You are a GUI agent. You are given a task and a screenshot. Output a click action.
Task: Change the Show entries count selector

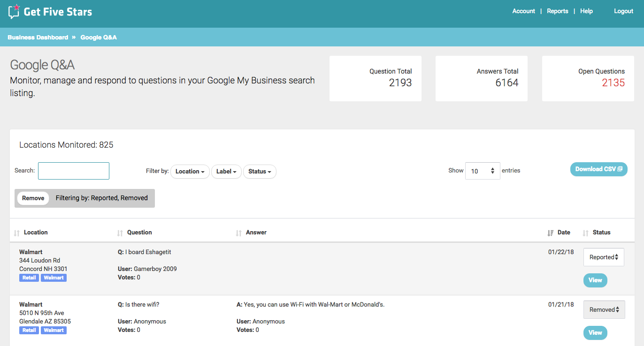tap(483, 171)
